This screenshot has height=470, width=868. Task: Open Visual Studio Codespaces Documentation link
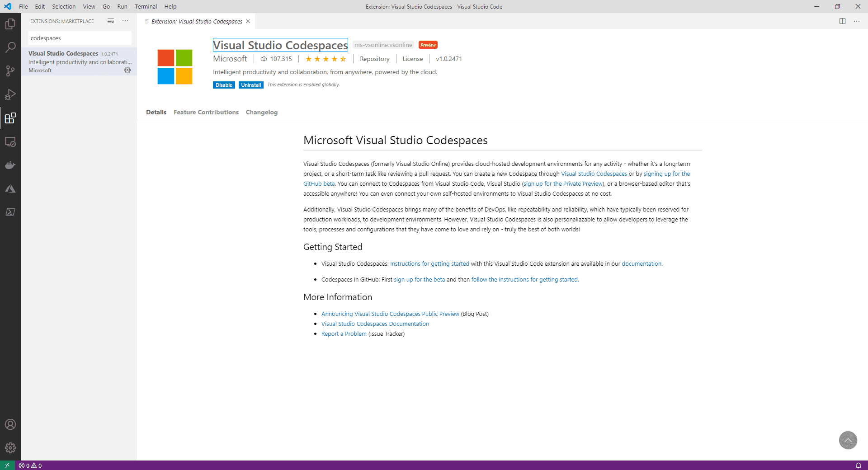[375, 324]
